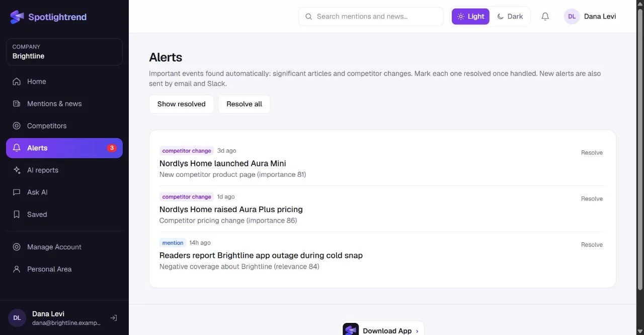The height and width of the screenshot is (335, 644).
Task: Open notifications bell in top bar
Action: pos(545,17)
